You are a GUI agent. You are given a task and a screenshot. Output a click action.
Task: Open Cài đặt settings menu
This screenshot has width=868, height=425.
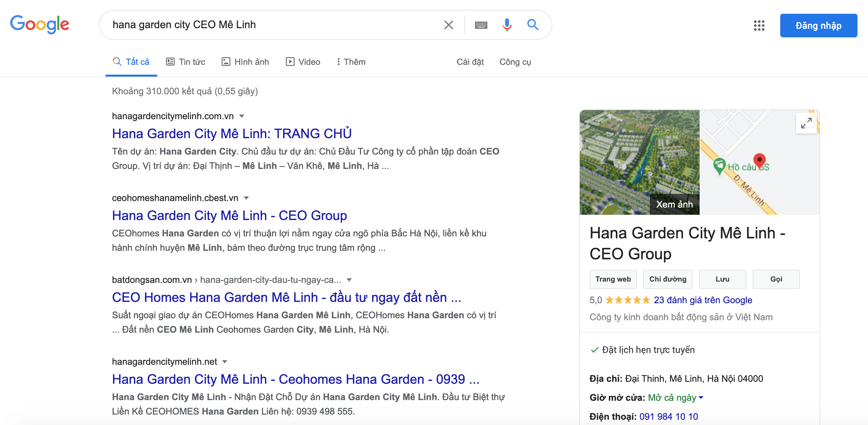click(x=470, y=62)
